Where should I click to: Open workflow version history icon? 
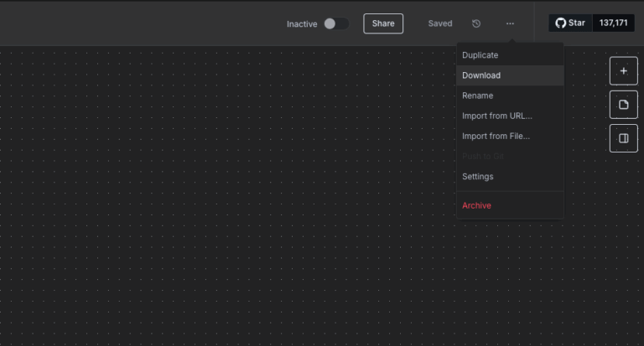coord(476,23)
